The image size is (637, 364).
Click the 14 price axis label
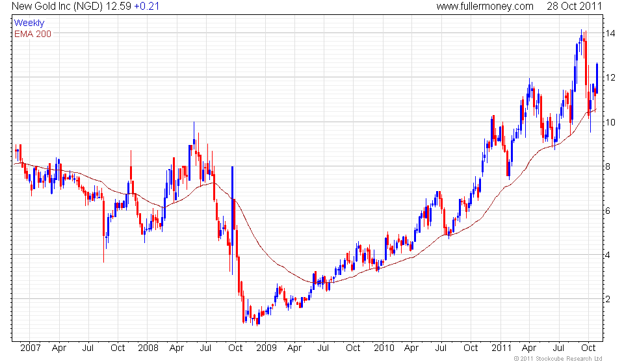tap(610, 33)
